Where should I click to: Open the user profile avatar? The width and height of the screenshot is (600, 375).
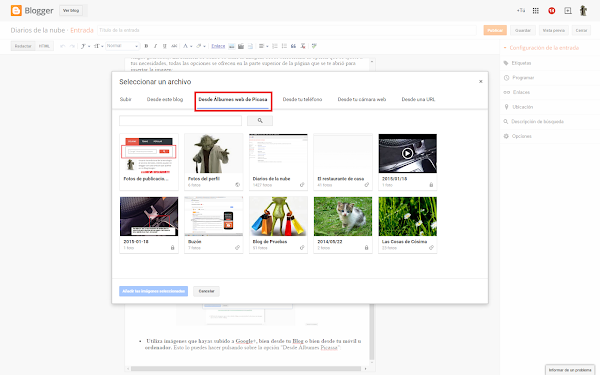583,11
